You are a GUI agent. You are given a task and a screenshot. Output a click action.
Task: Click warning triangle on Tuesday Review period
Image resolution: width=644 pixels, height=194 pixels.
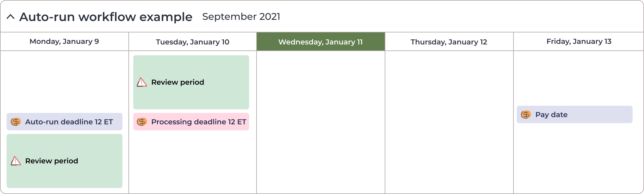pyautogui.click(x=142, y=82)
